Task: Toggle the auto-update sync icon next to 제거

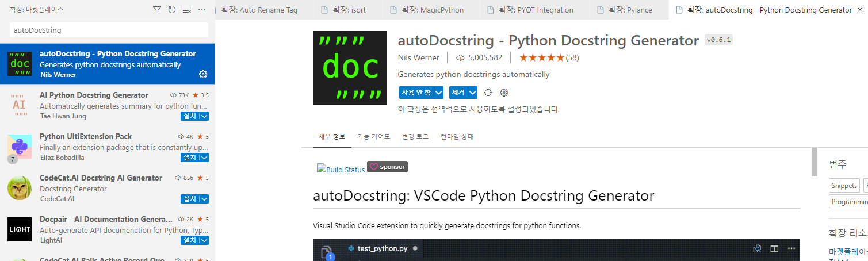Action: (488, 93)
